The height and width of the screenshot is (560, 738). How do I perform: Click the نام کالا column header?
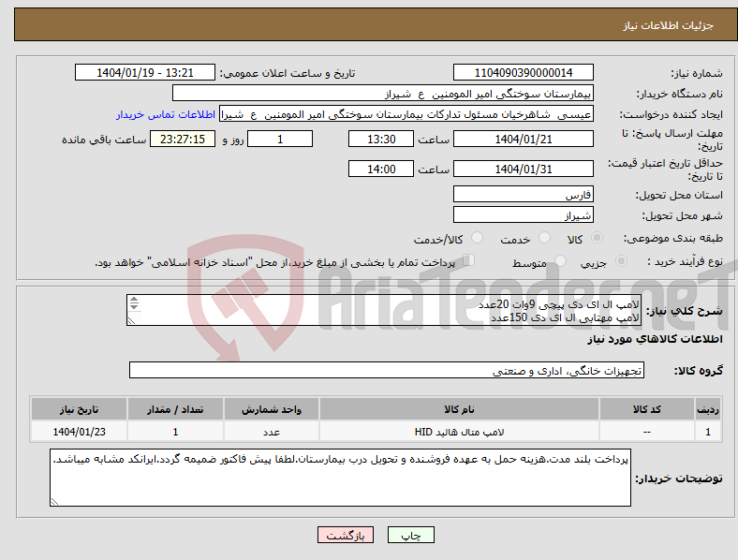click(459, 409)
